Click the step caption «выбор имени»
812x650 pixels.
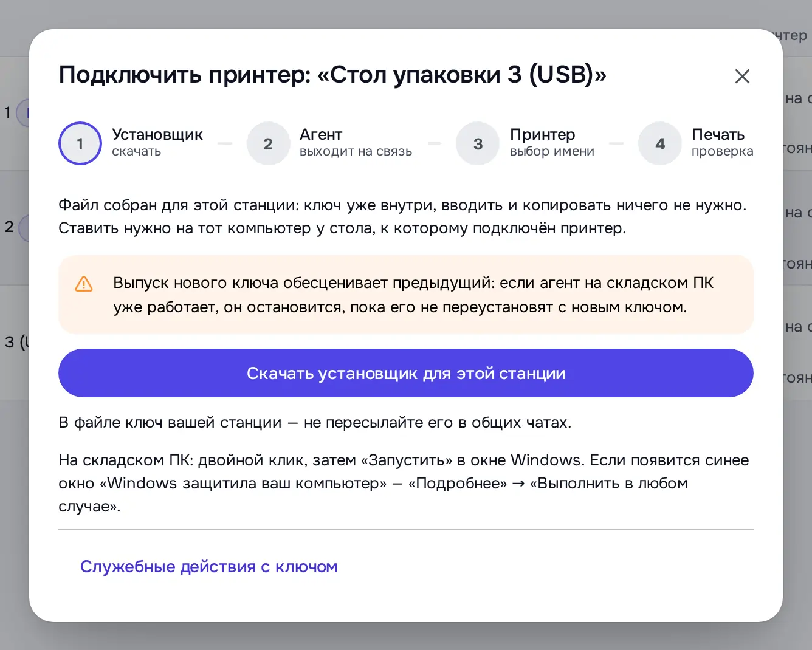tap(552, 152)
